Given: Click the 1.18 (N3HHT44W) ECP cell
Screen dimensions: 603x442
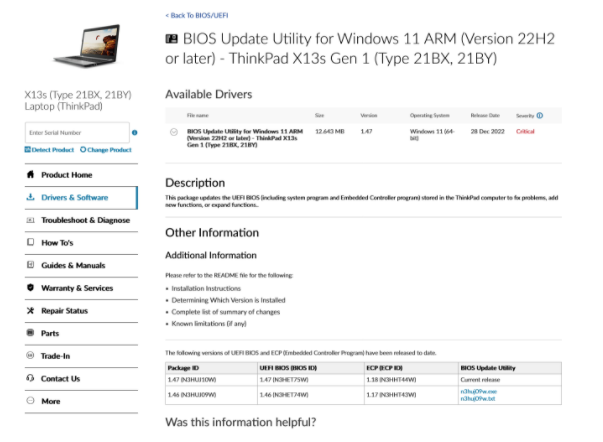Looking at the screenshot, I should tap(411, 380).
